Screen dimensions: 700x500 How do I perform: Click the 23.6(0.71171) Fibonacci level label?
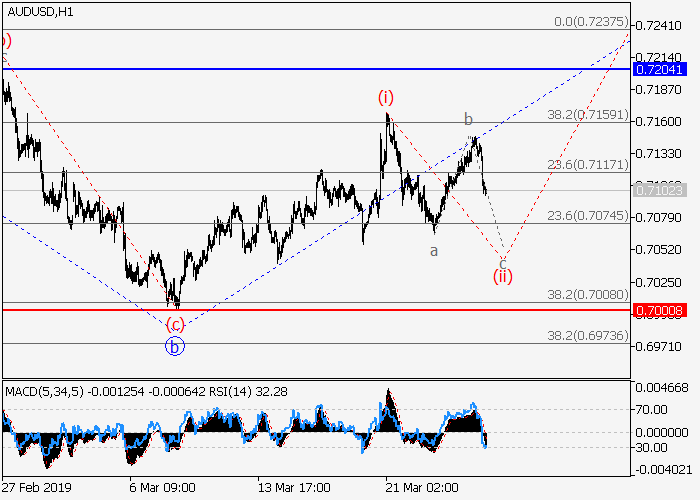[x=587, y=165]
